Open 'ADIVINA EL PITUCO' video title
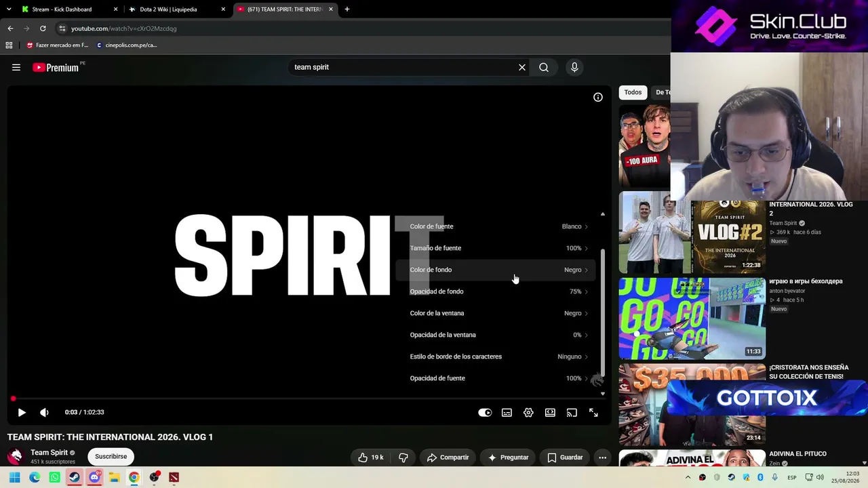Screen dimensions: 868x488 coord(797,454)
